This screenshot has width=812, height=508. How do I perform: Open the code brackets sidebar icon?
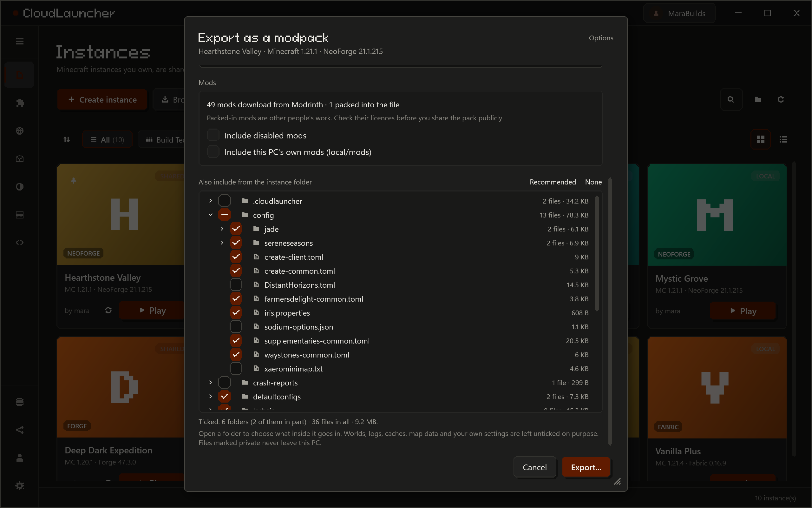tap(19, 243)
